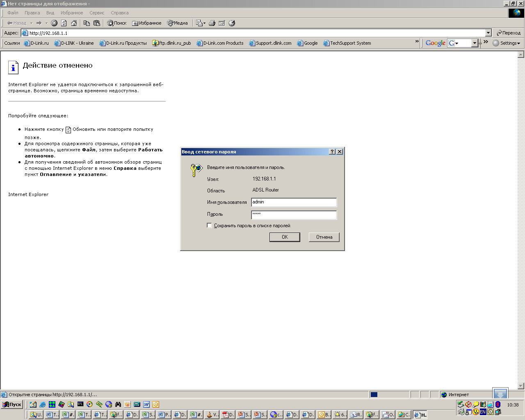This screenshot has height=420, width=525.
Task: Click the Stop loading toolbar icon
Action: [x=54, y=23]
